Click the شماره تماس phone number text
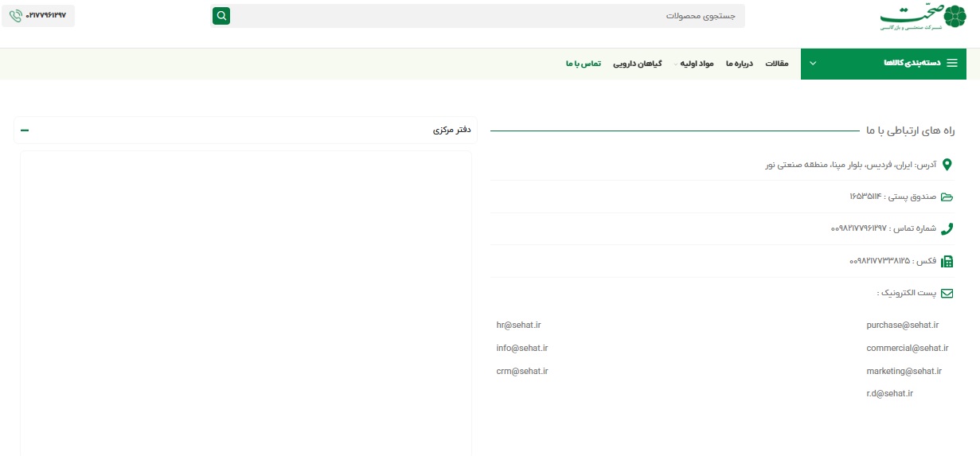The image size is (980, 456). coord(884,228)
